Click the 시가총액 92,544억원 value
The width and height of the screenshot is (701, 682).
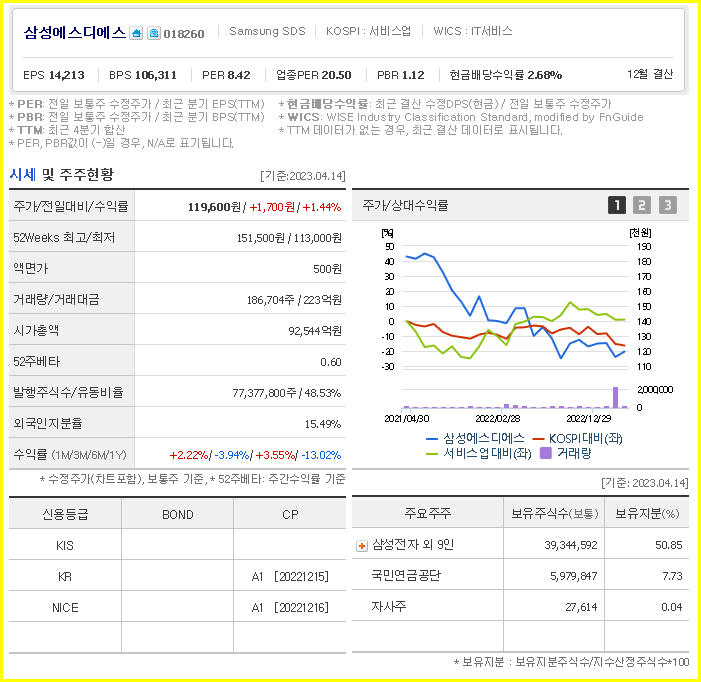[x=315, y=331]
